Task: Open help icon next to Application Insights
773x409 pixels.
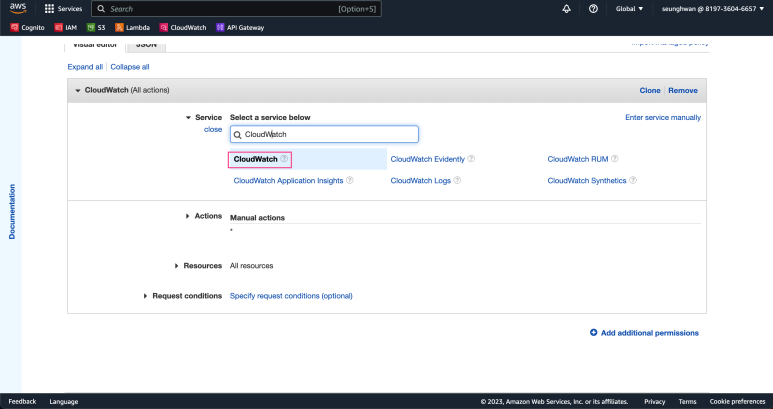Action: 350,180
